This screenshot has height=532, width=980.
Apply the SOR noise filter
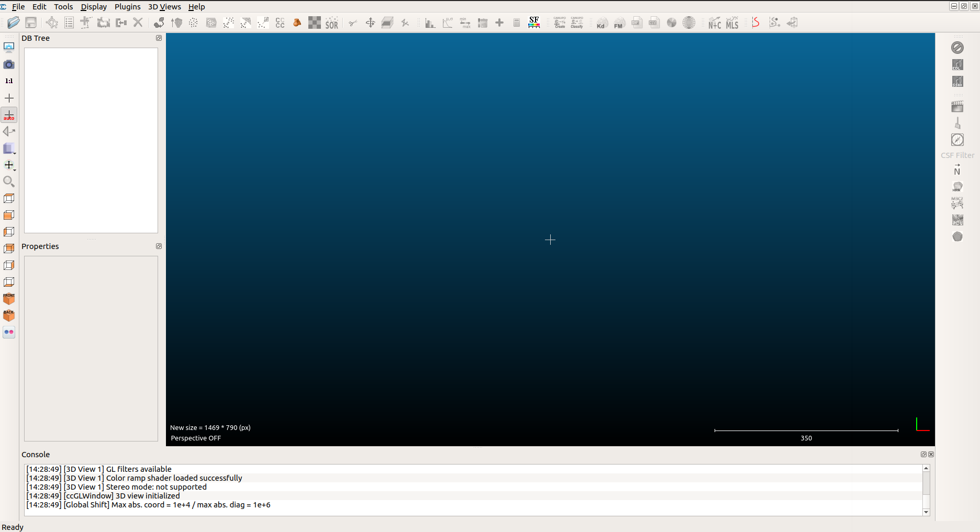point(332,22)
